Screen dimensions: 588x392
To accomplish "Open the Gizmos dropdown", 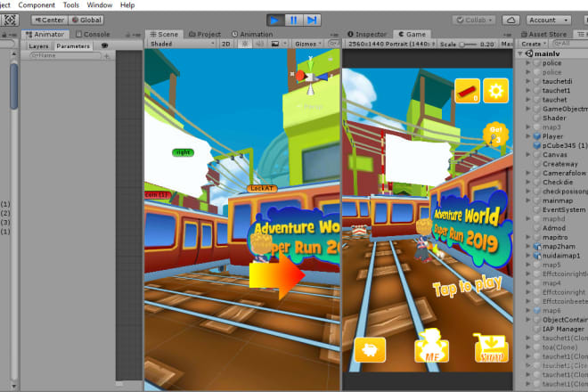I will coord(308,44).
